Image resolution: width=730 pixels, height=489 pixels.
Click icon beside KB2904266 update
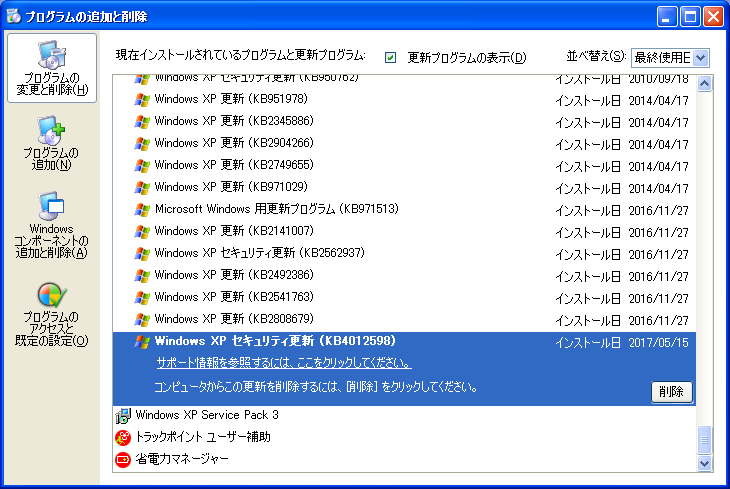[x=142, y=143]
